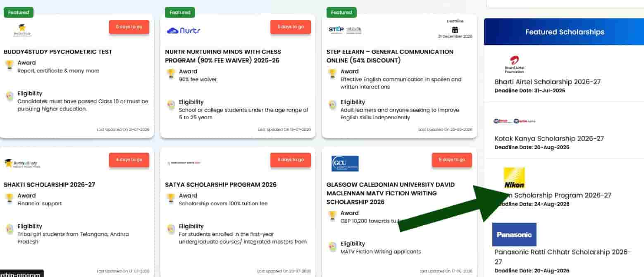Screen dimensions: 644x277
Task: Click 'Deadline Date: 20-Aug-2026' under Panasonic Ratti Chhatr
Action: (x=532, y=271)
